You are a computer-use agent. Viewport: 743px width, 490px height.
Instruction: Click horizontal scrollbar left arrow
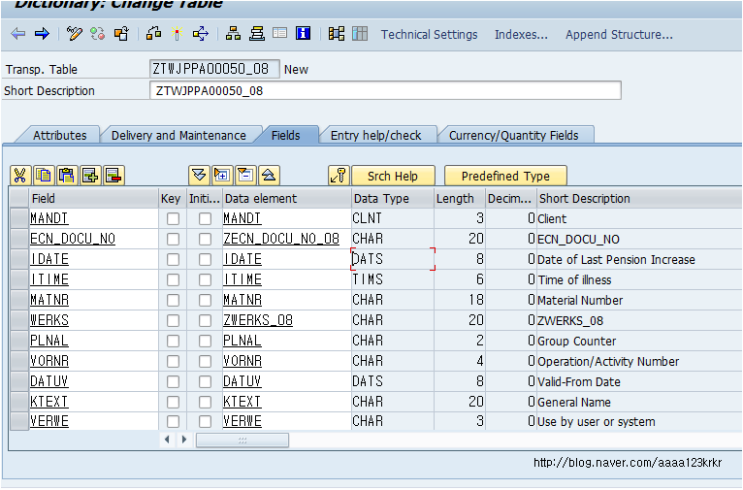point(167,440)
